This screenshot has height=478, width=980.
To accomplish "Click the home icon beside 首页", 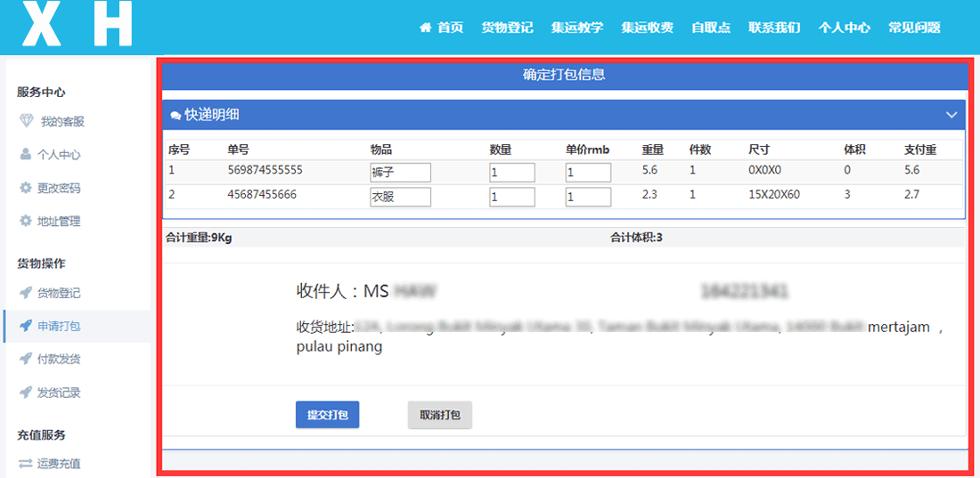I will pyautogui.click(x=426, y=28).
